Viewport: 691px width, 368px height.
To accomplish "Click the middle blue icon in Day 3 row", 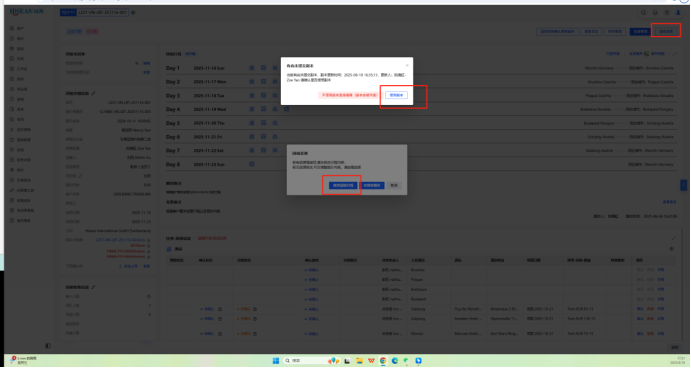I will tap(264, 95).
